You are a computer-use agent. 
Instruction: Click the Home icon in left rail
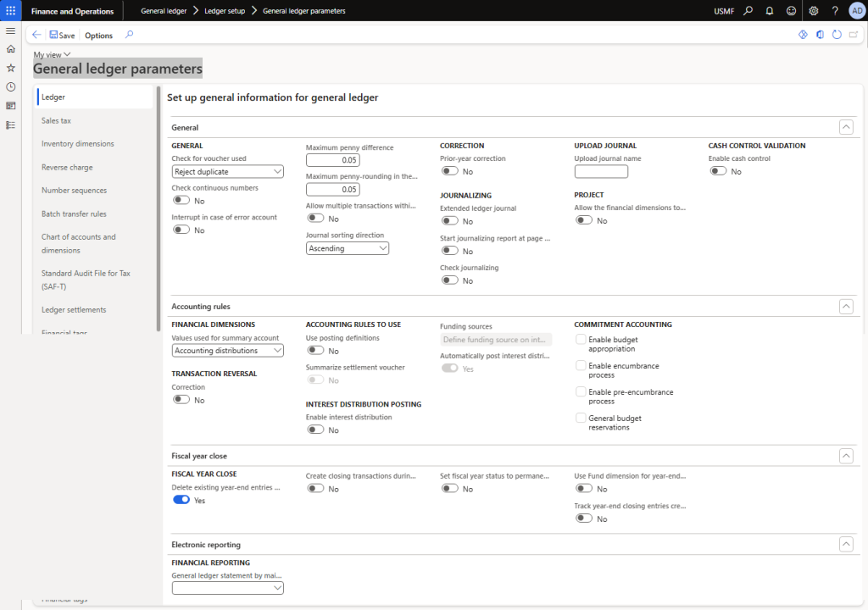coord(10,48)
